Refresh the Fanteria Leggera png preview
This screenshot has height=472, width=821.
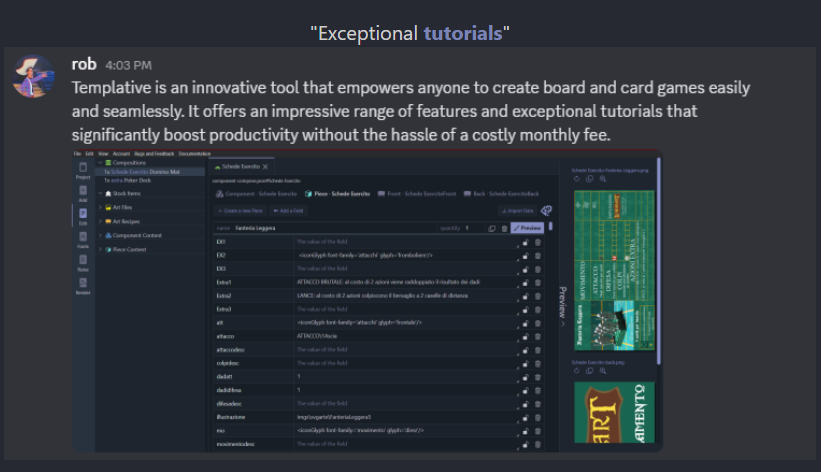coord(576,179)
